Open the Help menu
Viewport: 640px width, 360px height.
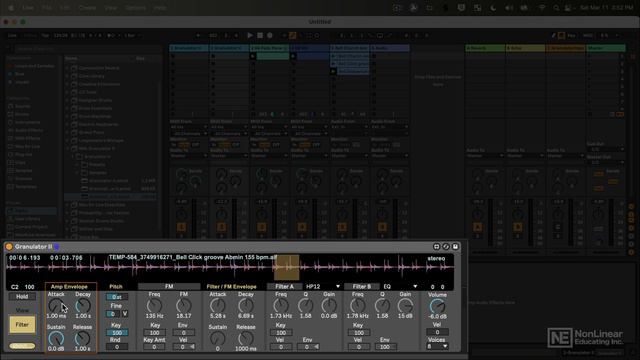coord(160,8)
